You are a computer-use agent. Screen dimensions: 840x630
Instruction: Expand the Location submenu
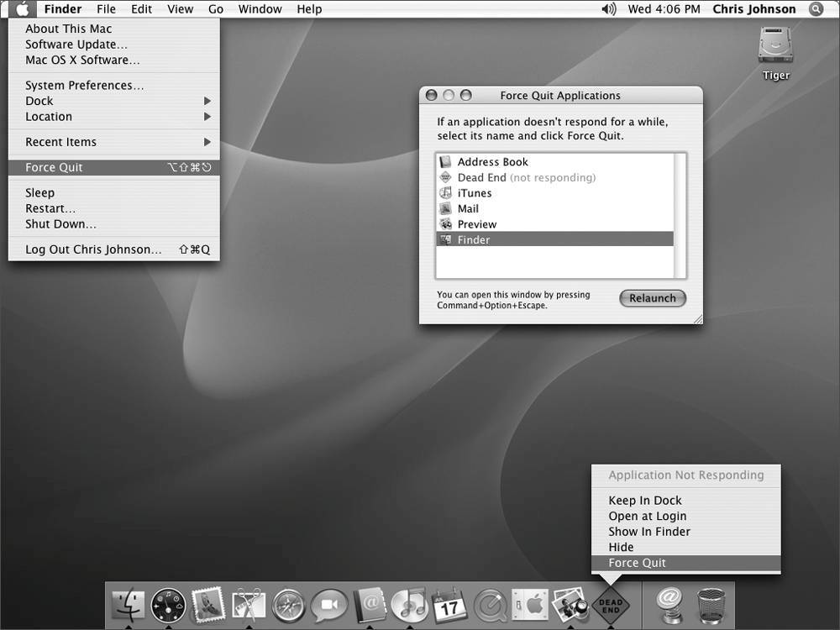(x=114, y=116)
